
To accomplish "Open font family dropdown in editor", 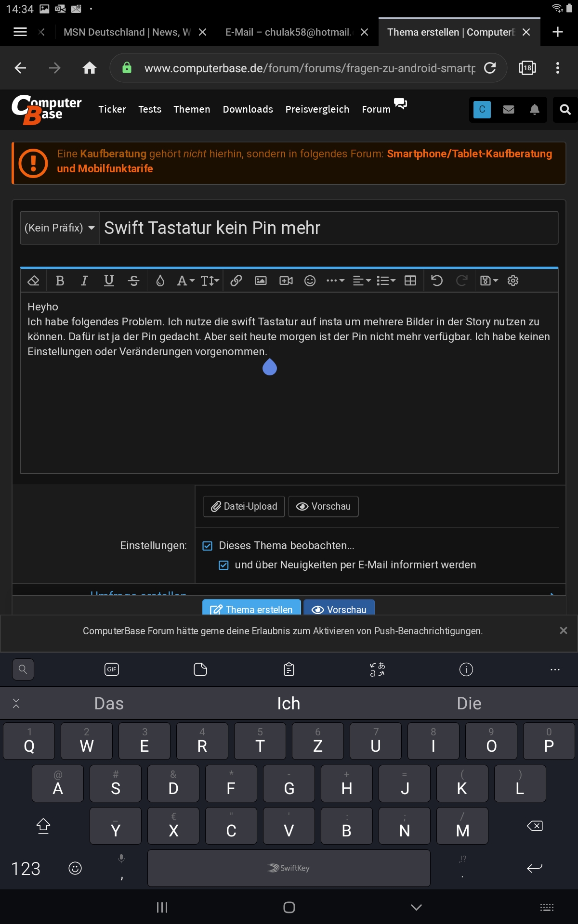I will pos(185,281).
